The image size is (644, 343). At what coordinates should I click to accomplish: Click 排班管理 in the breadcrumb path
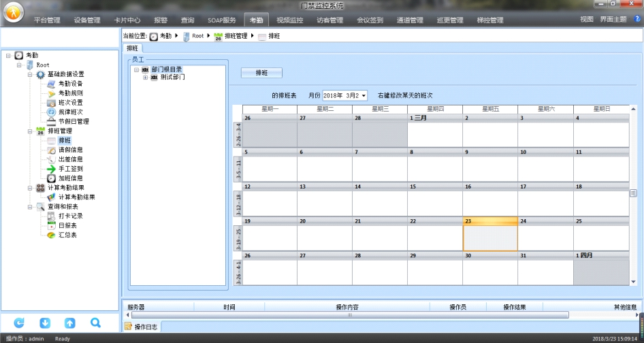click(236, 36)
